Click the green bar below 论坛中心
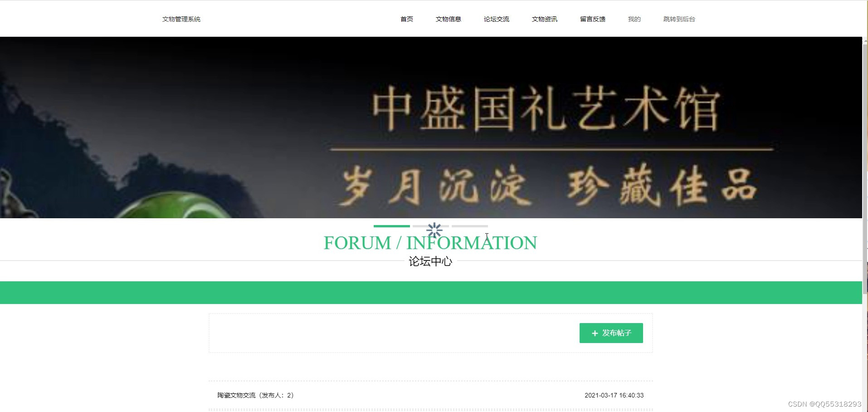868x412 pixels. [431, 293]
